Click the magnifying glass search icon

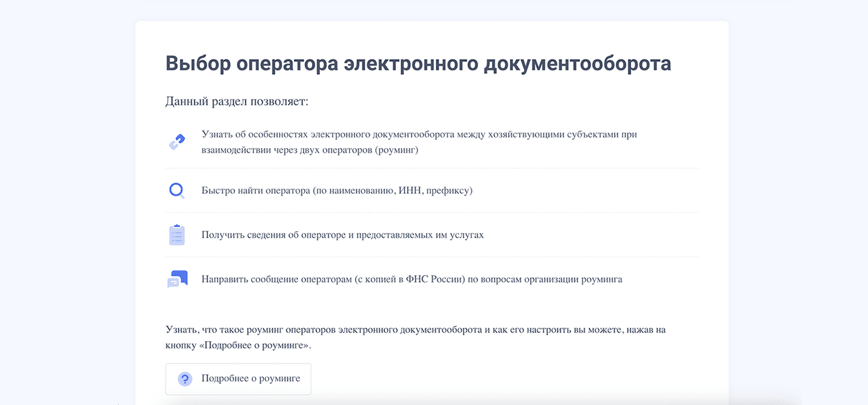click(x=177, y=191)
